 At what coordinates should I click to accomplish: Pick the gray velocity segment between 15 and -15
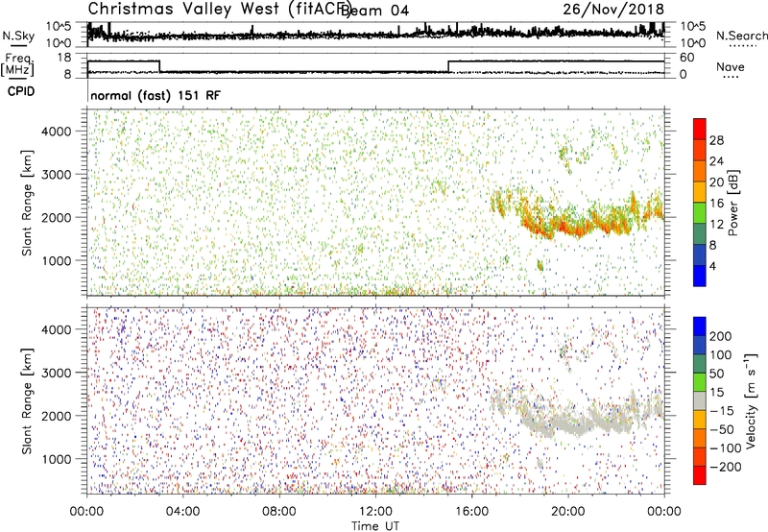tap(700, 401)
